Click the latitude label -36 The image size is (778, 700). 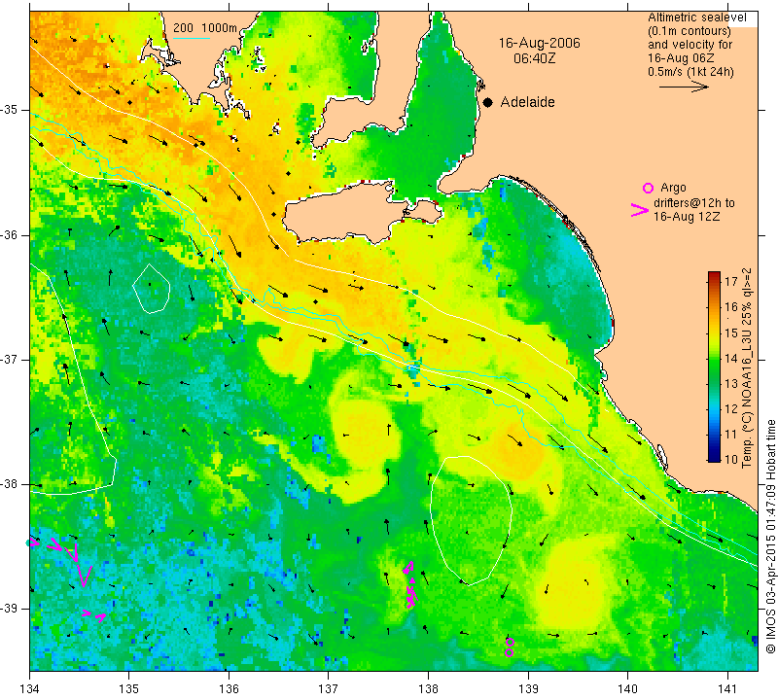click(x=10, y=234)
